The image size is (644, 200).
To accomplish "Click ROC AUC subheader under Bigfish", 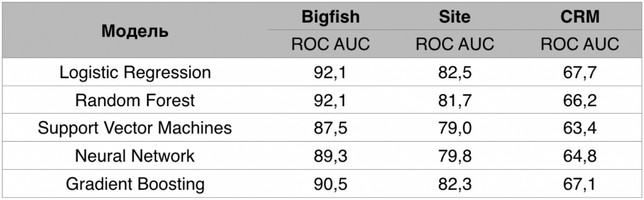I will pos(330,44).
